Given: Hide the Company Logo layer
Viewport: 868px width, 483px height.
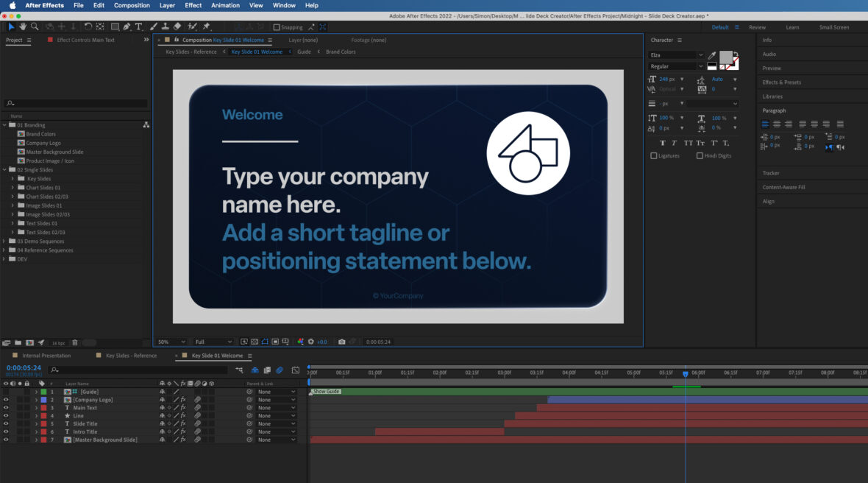Looking at the screenshot, I should tap(6, 400).
